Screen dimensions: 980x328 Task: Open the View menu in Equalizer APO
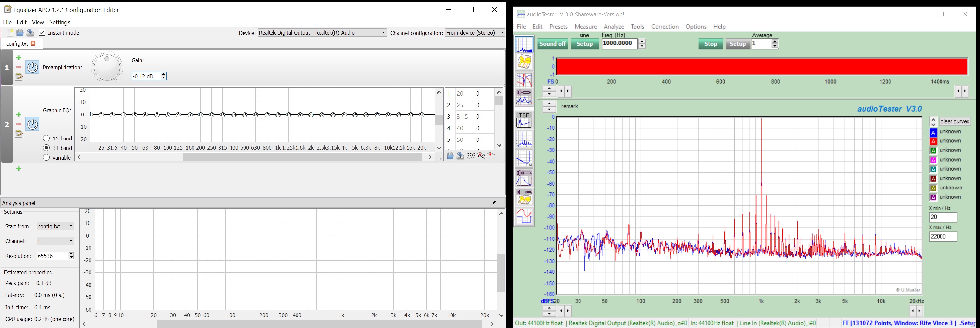click(x=38, y=22)
